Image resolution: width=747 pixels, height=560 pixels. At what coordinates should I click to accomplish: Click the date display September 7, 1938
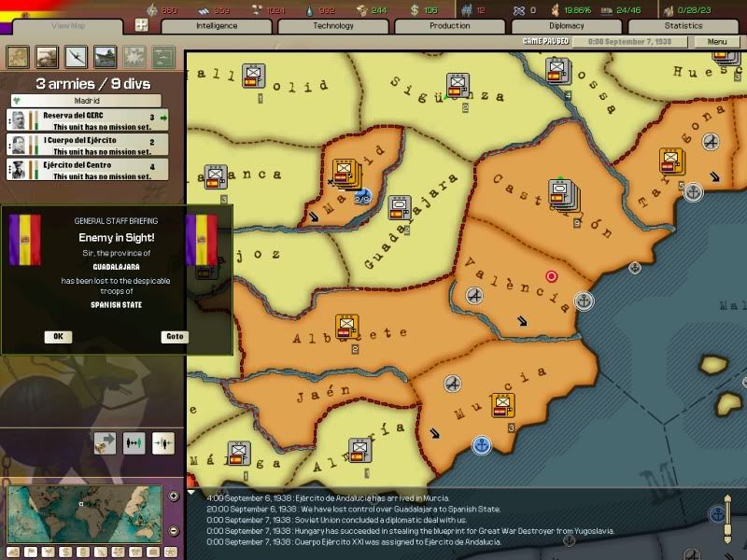[629, 42]
